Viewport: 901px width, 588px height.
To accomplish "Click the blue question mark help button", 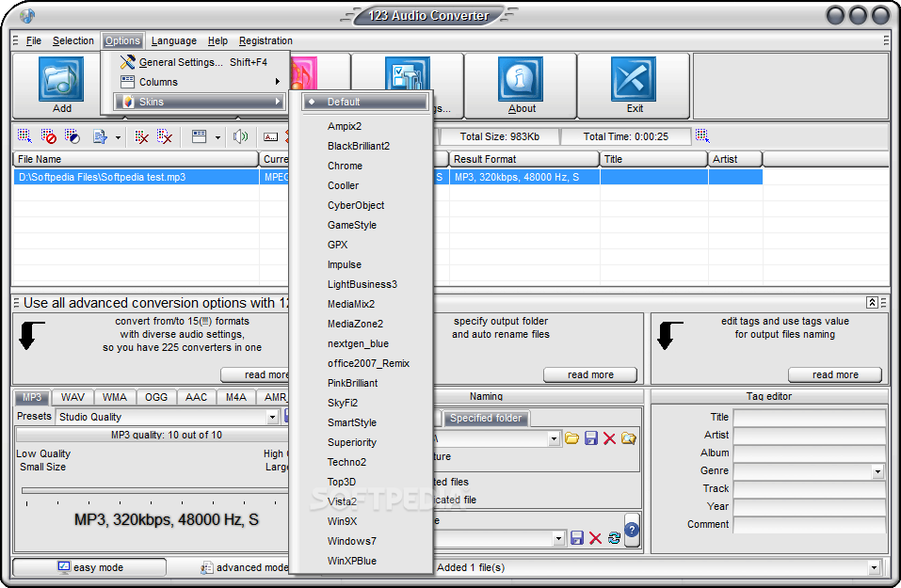I will click(632, 530).
